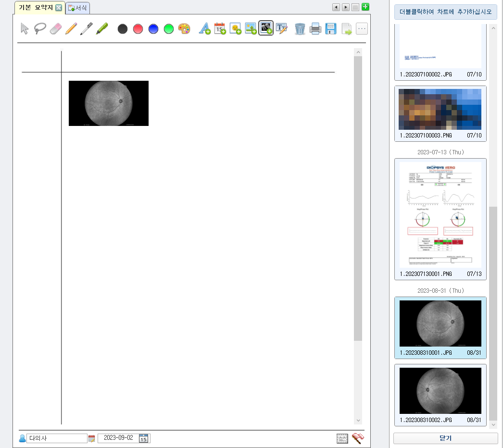503x448 pixels.
Task: Activate the green highlighter tool
Action: click(x=101, y=29)
